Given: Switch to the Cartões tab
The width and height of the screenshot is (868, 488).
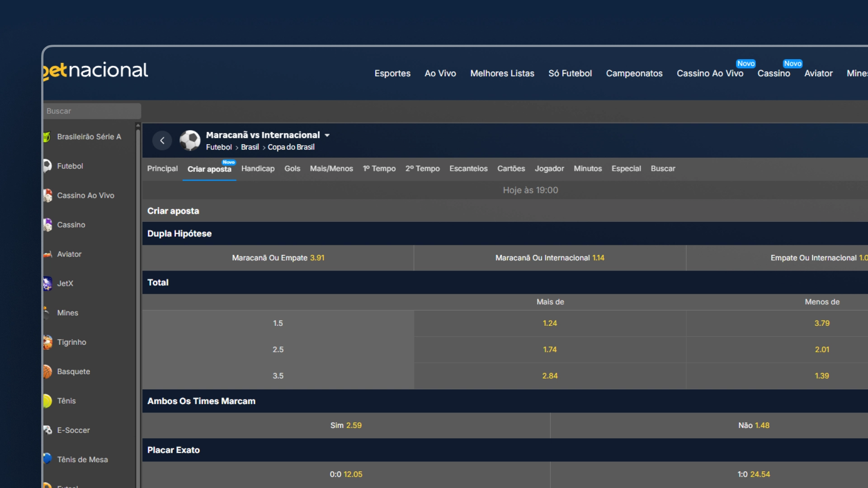Looking at the screenshot, I should coord(511,169).
